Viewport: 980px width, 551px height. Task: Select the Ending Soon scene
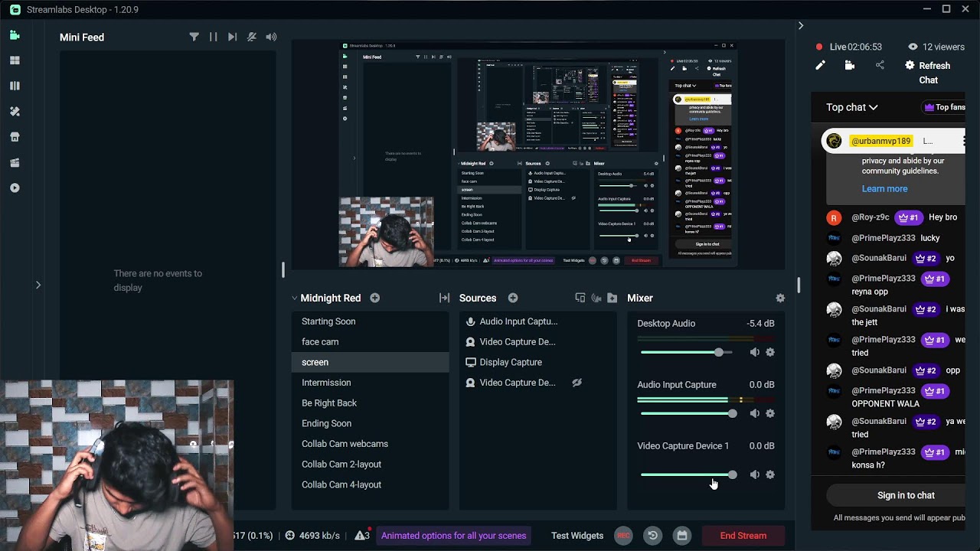[370, 423]
